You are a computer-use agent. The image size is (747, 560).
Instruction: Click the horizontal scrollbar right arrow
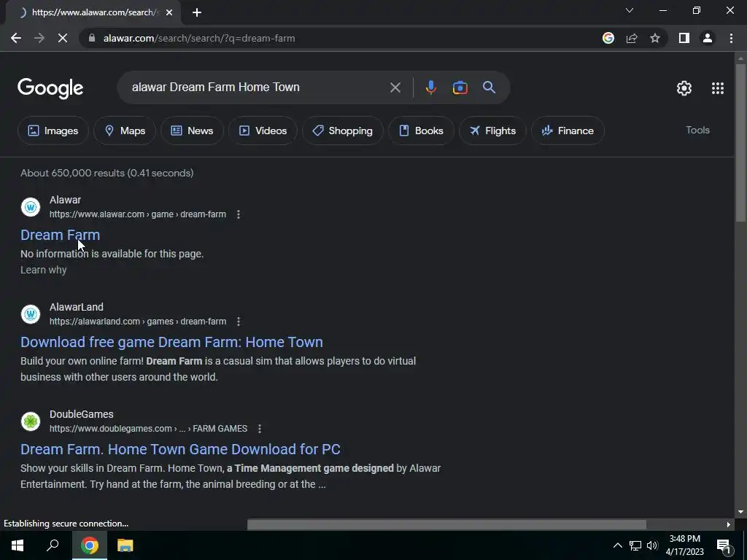(729, 524)
